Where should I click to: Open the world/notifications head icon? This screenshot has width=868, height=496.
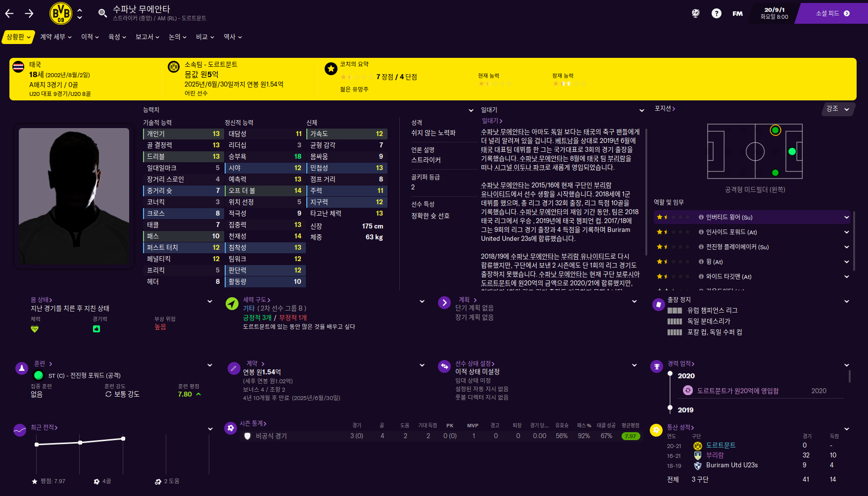(x=695, y=13)
